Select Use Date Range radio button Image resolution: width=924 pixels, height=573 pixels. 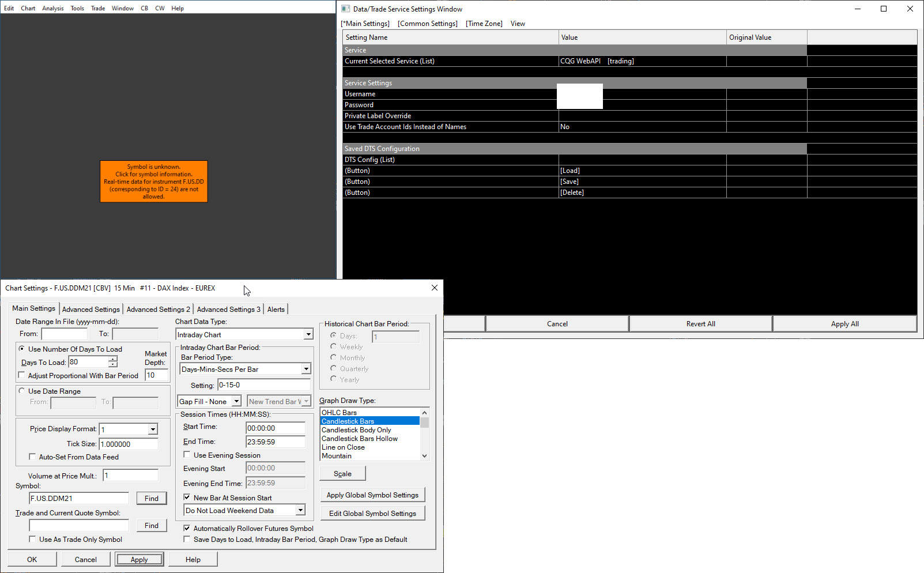(x=22, y=391)
